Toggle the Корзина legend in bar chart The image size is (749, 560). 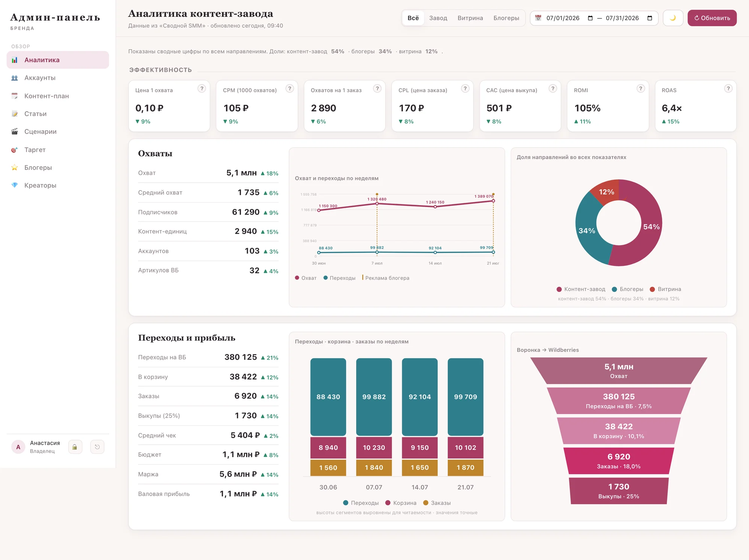[x=401, y=503]
